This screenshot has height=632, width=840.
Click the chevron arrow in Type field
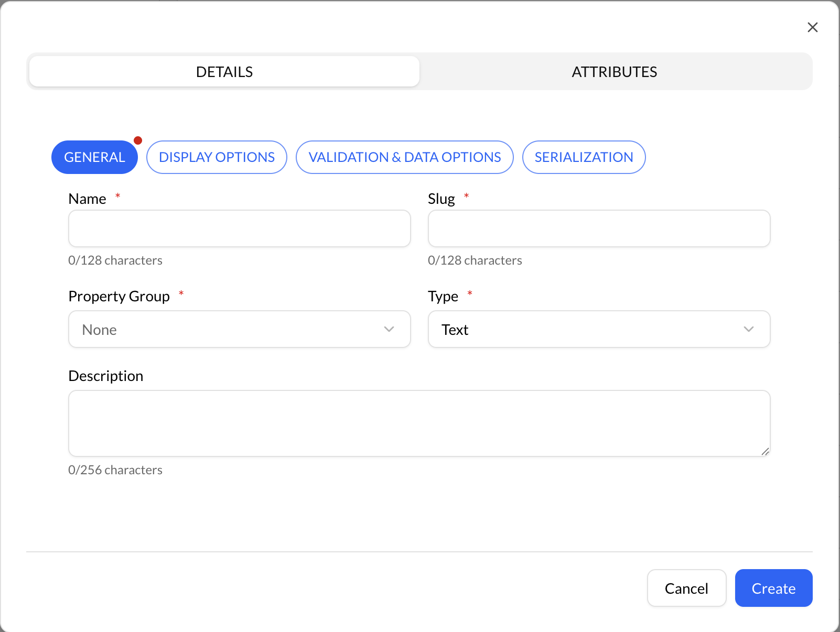(x=749, y=329)
